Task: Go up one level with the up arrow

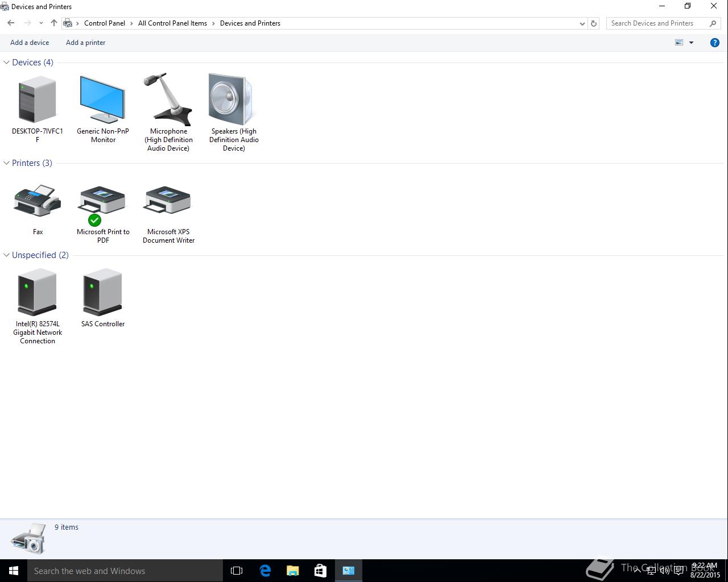Action: click(54, 23)
